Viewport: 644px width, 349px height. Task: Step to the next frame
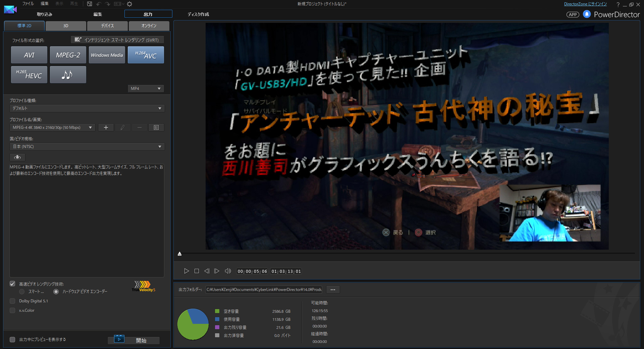point(217,271)
